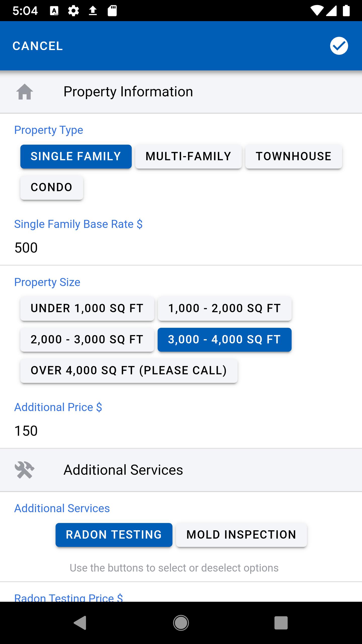This screenshot has width=362, height=644.
Task: Select Over 4,000 sq ft option
Action: tap(129, 371)
